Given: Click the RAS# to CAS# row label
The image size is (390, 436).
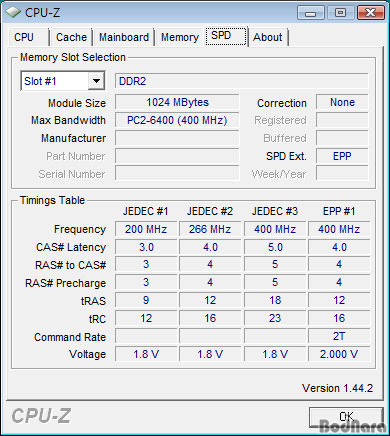Looking at the screenshot, I should coord(70,265).
